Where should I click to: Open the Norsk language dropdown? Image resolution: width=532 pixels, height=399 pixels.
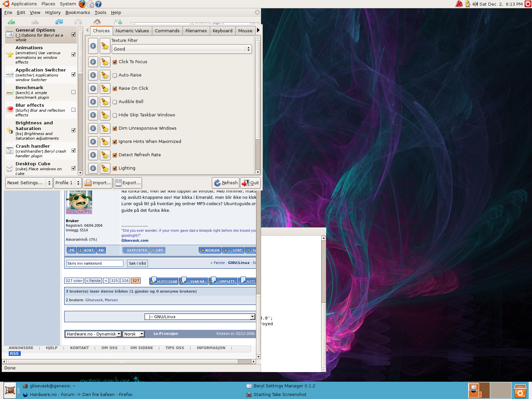[134, 334]
